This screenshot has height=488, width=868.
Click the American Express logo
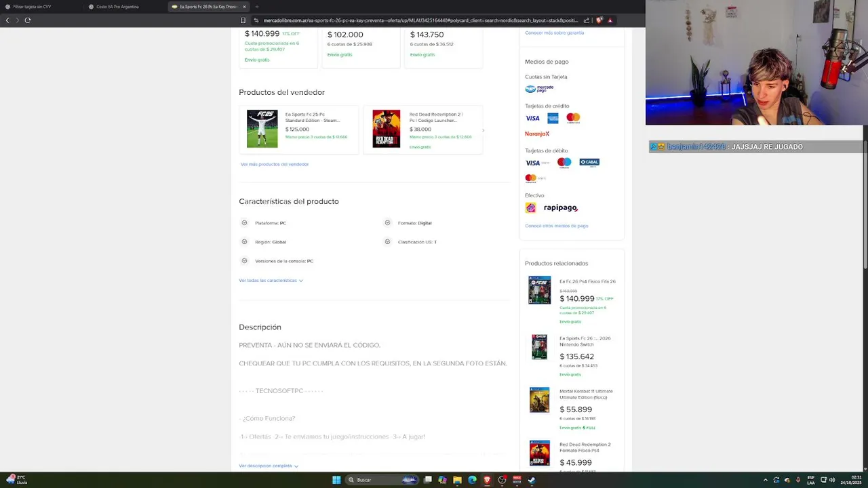click(553, 119)
